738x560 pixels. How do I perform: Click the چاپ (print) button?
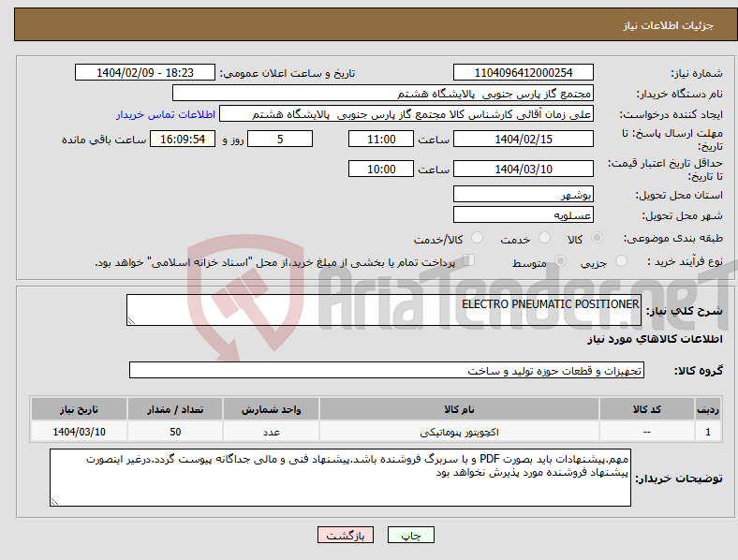coord(410,535)
